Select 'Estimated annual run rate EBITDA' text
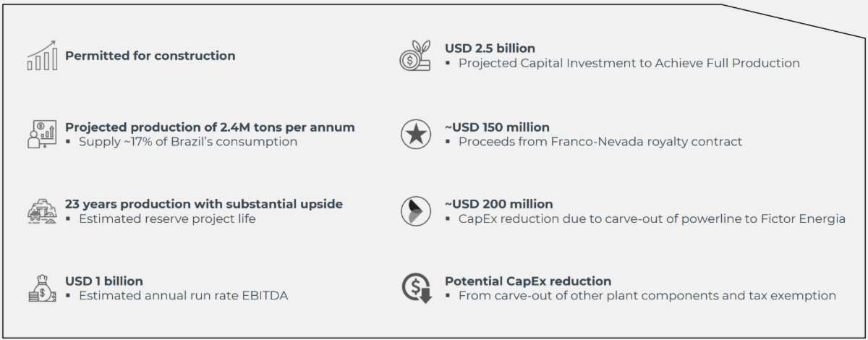This screenshot has width=868, height=340. coord(183,295)
